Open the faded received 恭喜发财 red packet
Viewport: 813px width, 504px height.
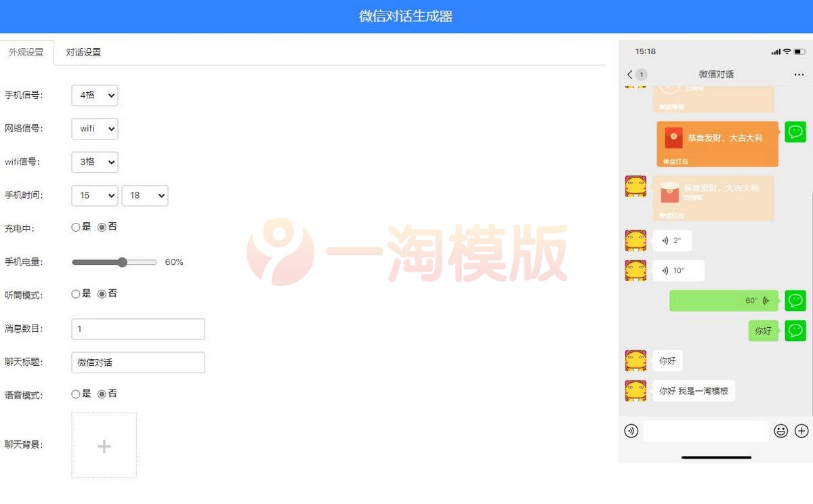tap(713, 198)
